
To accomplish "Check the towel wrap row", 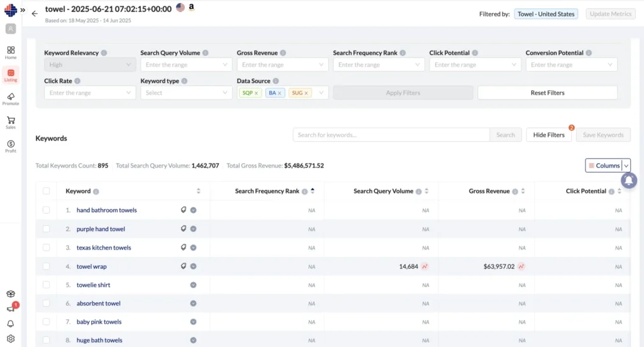I will (46, 266).
